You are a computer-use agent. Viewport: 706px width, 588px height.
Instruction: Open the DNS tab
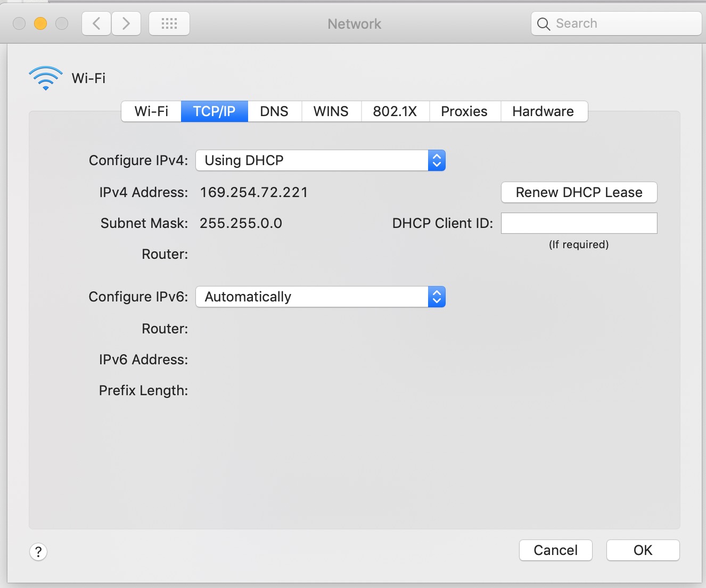tap(274, 111)
